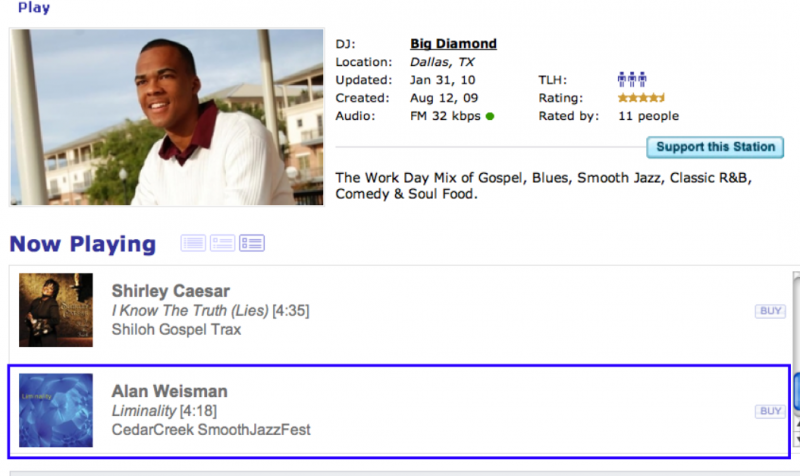The height and width of the screenshot is (476, 800).
Task: Click the Now Playing heading
Action: [x=83, y=244]
